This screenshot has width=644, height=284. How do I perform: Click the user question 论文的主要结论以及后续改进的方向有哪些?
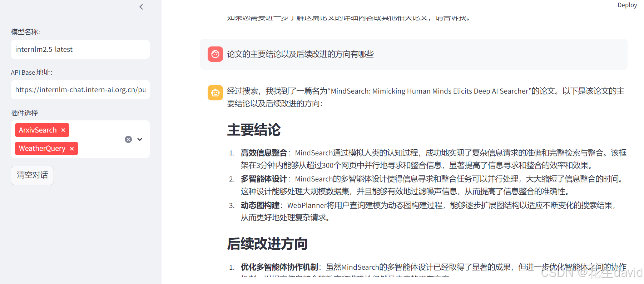point(300,54)
